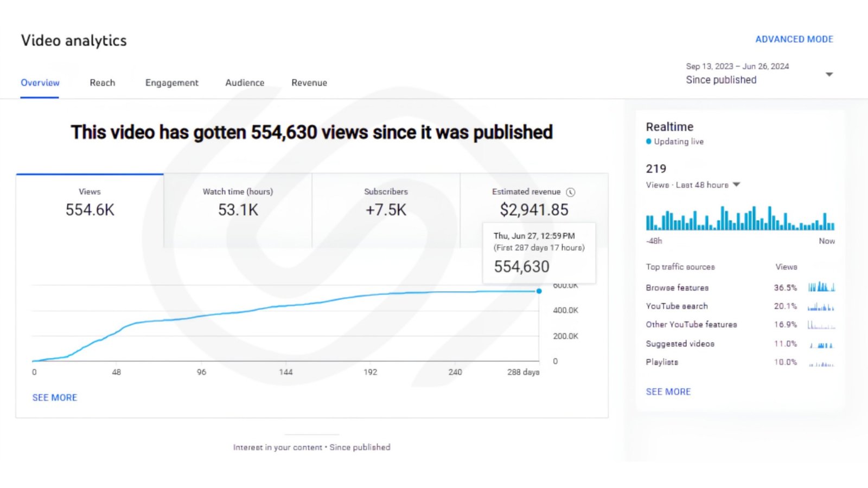Image resolution: width=868 pixels, height=488 pixels.
Task: Expand the Views Last 48 hours dropdown
Action: tap(736, 184)
